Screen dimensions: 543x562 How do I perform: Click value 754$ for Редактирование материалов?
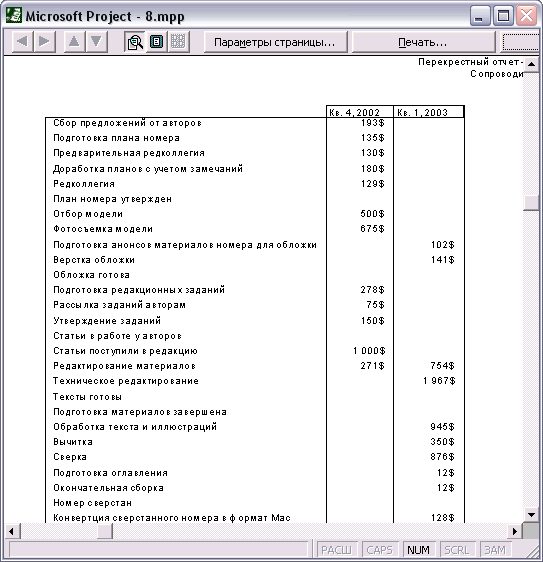[x=443, y=366]
